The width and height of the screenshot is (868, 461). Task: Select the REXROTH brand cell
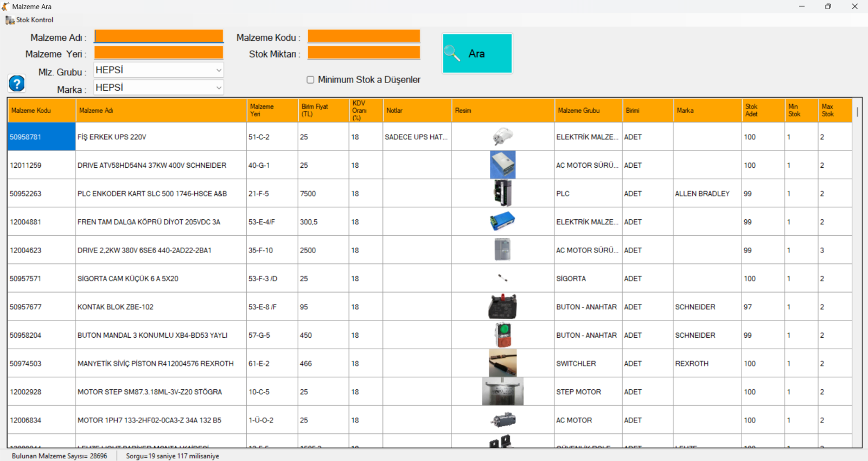pos(707,363)
